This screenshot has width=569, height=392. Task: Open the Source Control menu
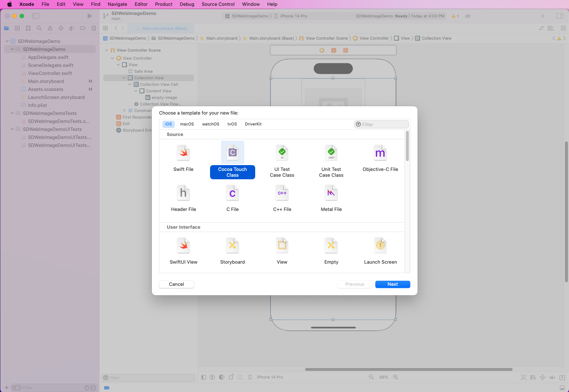[218, 4]
